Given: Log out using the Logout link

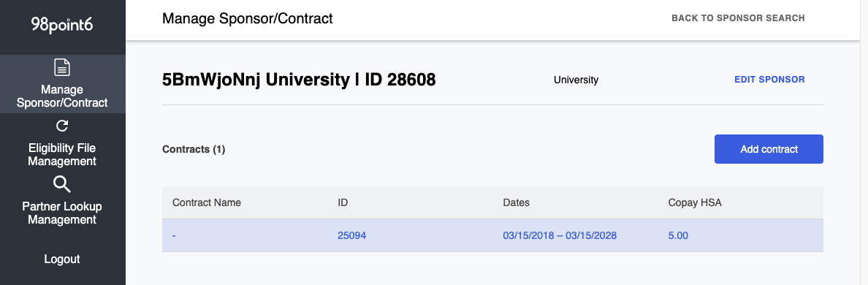Looking at the screenshot, I should click(62, 259).
